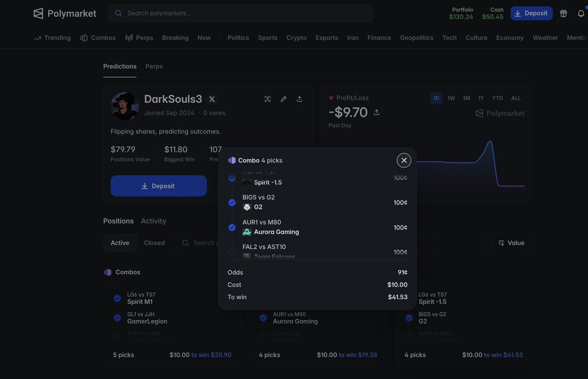This screenshot has height=379, width=588.
Task: Open the Politics category
Action: click(238, 38)
